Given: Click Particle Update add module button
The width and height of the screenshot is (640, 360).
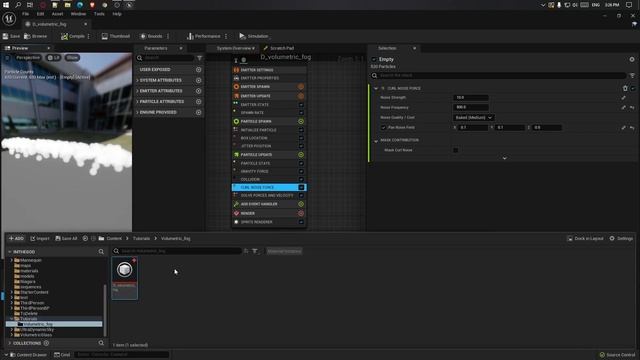Looking at the screenshot, I should [301, 155].
